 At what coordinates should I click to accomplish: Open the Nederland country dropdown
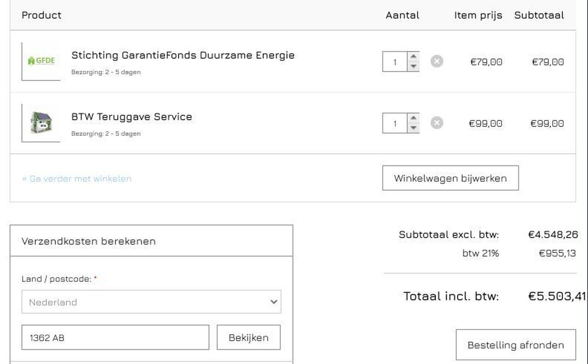[151, 302]
